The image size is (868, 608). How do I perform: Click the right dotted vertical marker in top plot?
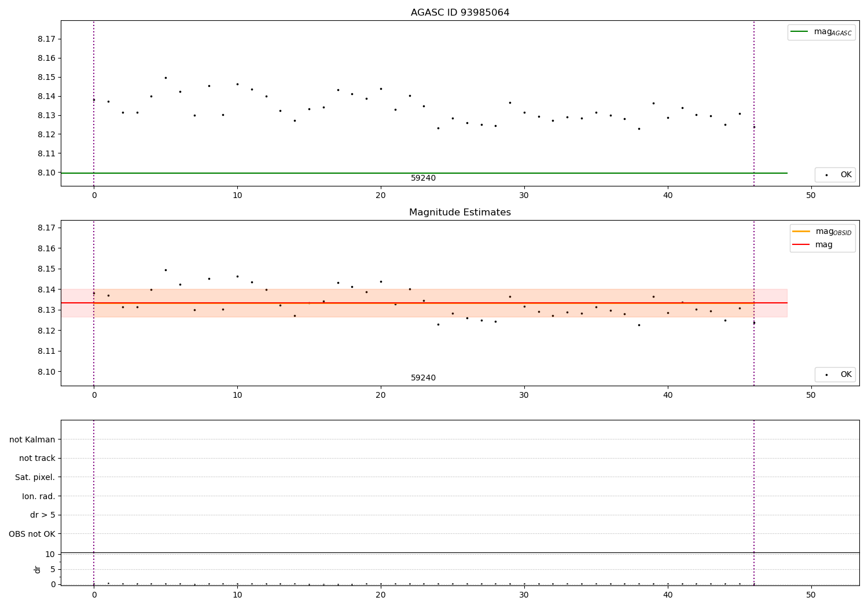pyautogui.click(x=754, y=103)
